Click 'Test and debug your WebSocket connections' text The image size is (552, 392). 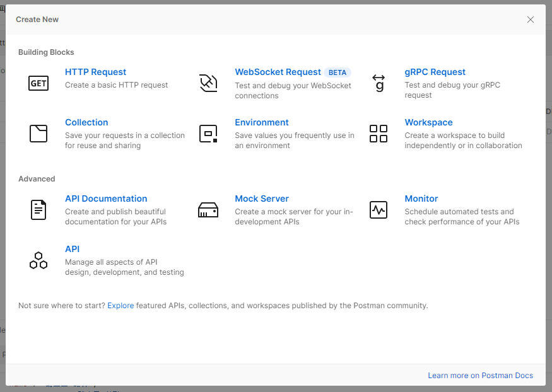(293, 91)
